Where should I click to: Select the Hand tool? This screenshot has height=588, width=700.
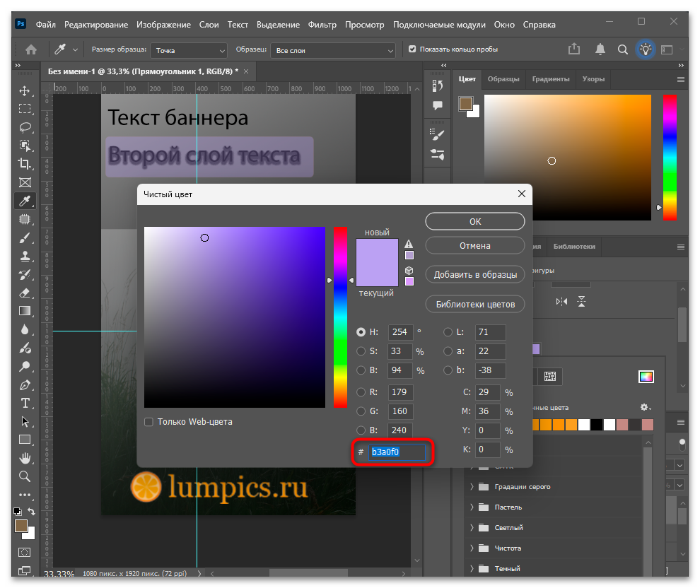tap(25, 458)
